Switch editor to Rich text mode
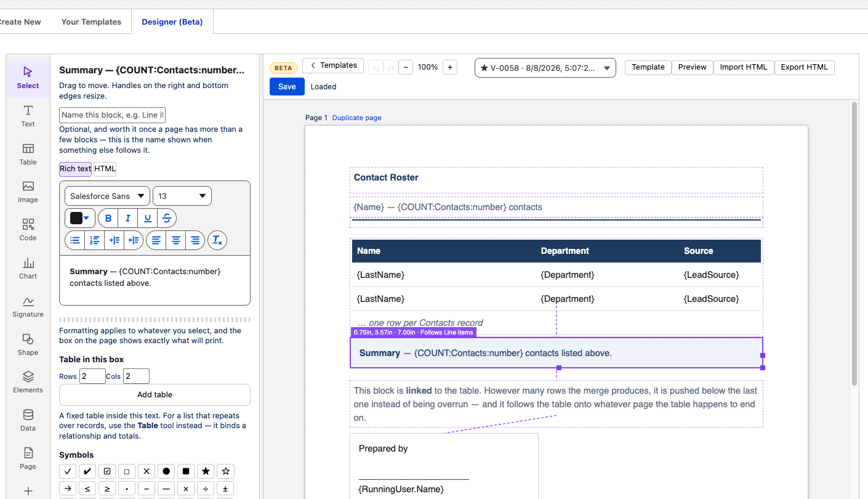868x499 pixels. tap(75, 169)
